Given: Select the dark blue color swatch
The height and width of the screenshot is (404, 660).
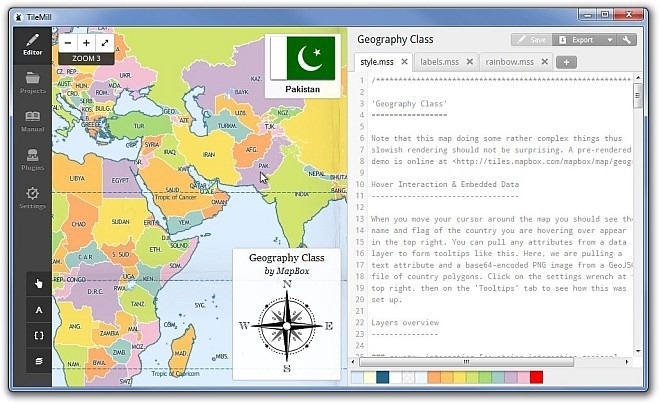Looking at the screenshot, I should (x=382, y=377).
